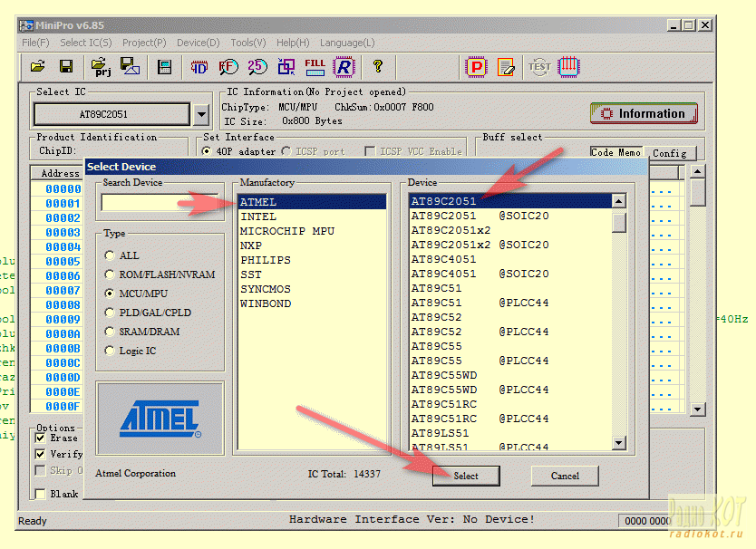Select device AT89C4051 without package suffix

click(x=510, y=259)
